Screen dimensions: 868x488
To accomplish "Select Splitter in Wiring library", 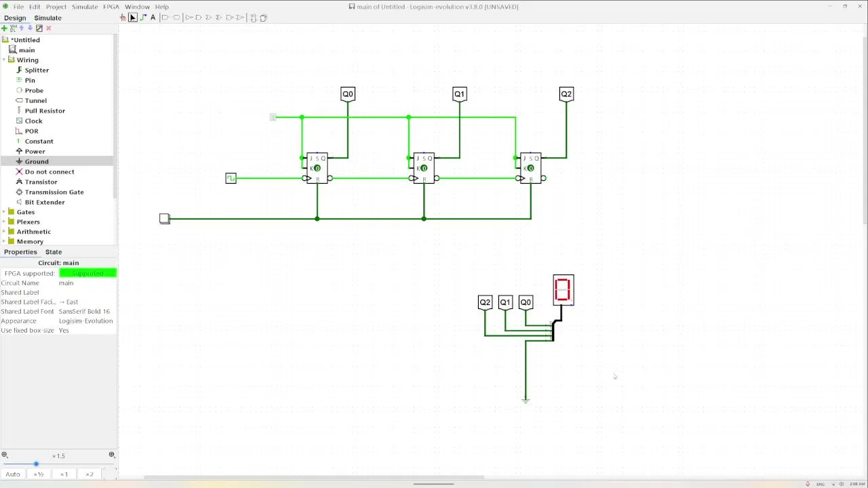I will pyautogui.click(x=37, y=70).
